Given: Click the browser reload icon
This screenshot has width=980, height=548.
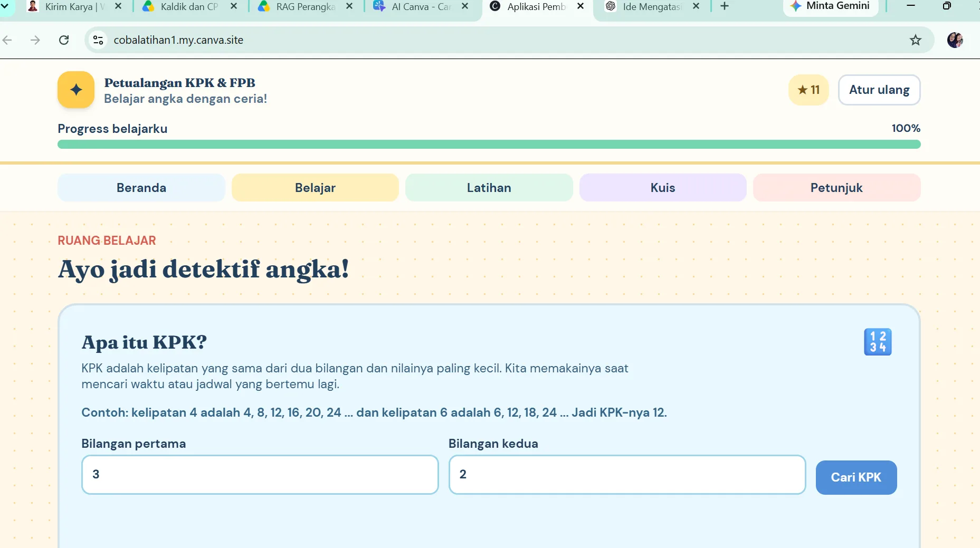Looking at the screenshot, I should click(64, 40).
